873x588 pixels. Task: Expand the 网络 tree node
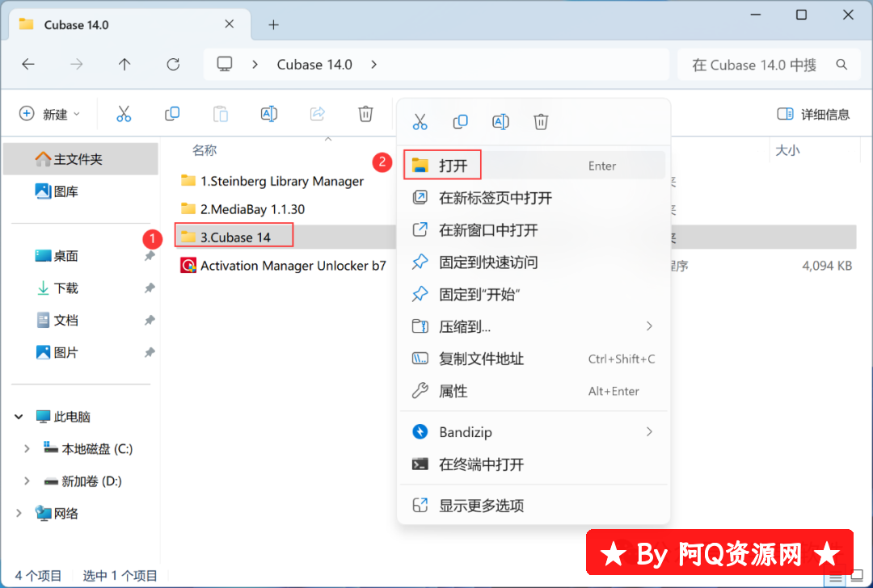click(19, 514)
